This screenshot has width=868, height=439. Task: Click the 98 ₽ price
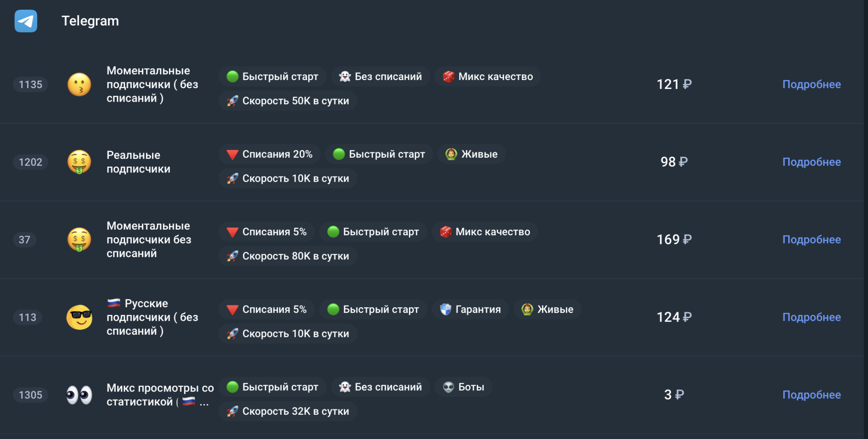(x=674, y=162)
